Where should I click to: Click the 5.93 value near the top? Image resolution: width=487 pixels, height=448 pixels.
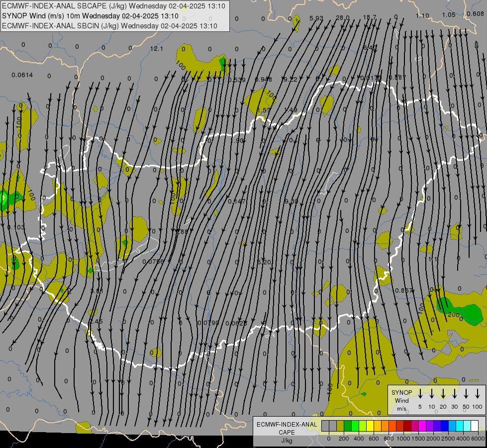(x=316, y=18)
